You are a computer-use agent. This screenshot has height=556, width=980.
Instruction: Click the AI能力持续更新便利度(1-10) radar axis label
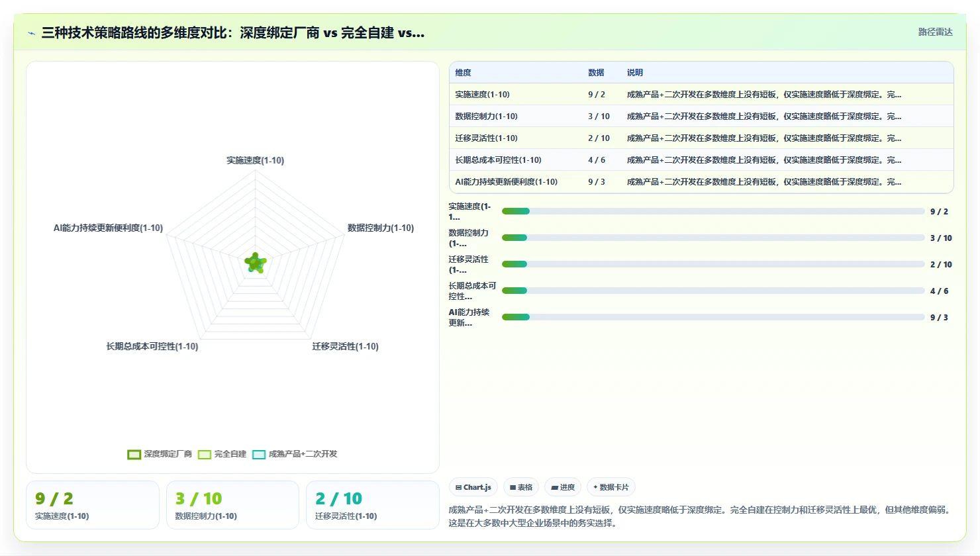point(108,228)
